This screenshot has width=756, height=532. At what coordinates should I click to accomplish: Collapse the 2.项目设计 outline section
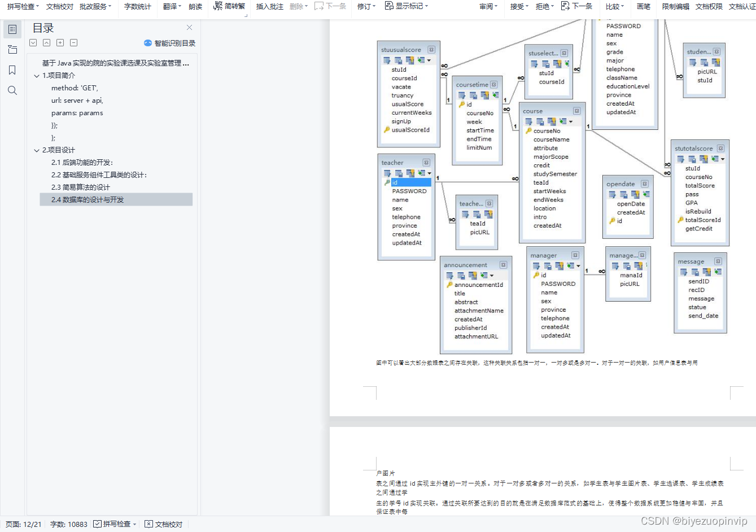37,150
